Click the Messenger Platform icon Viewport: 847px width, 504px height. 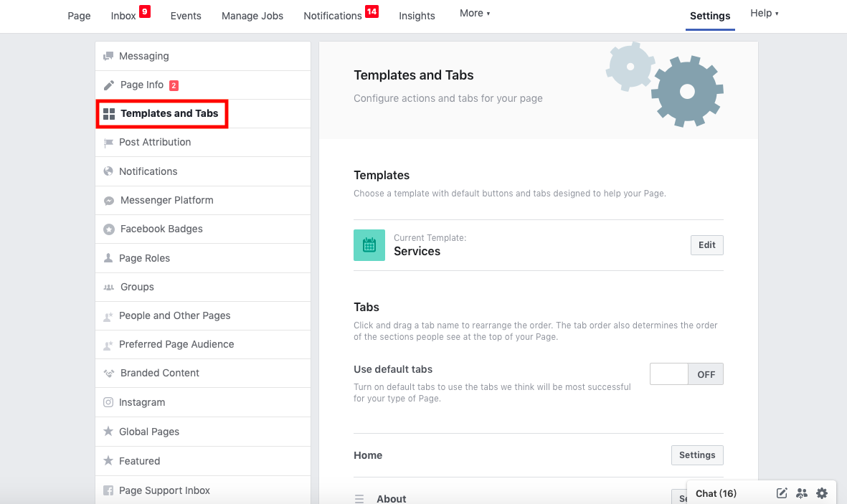click(x=108, y=201)
